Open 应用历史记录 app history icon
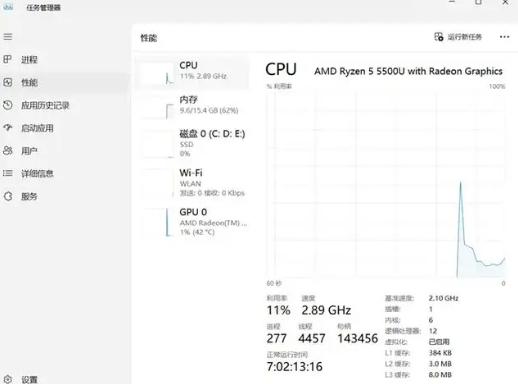Screen dimensions: 518x384 pos(7,105)
